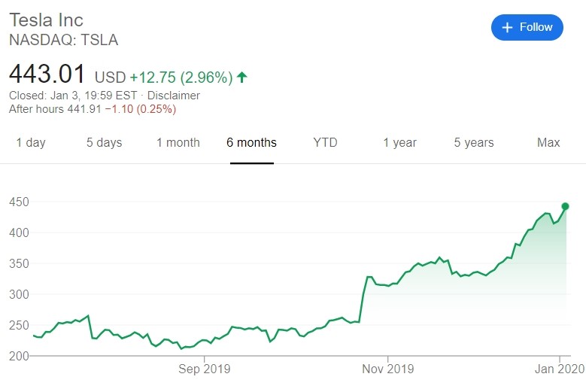The width and height of the screenshot is (586, 392).
Task: Click the green up arrow icon
Action: pos(241,77)
